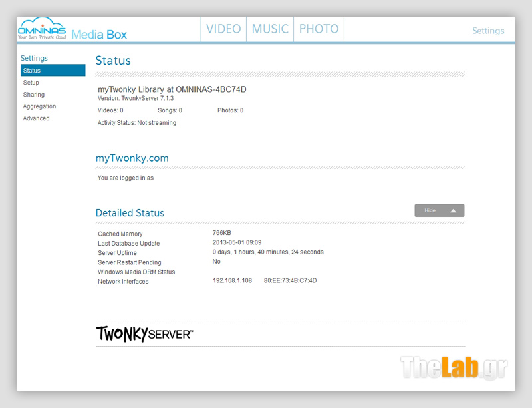Open the Setup settings page
The width and height of the screenshot is (532, 408).
click(x=31, y=83)
